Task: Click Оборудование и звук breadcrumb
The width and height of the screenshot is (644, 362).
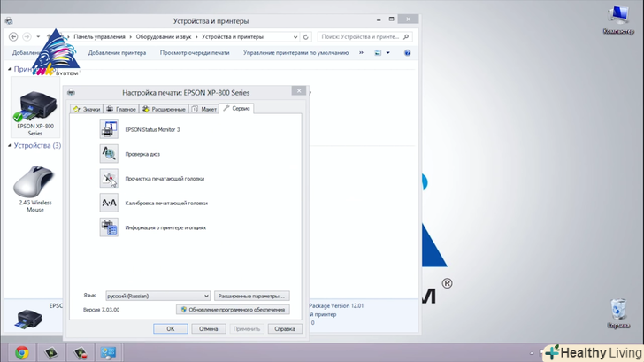Action: coord(164,37)
